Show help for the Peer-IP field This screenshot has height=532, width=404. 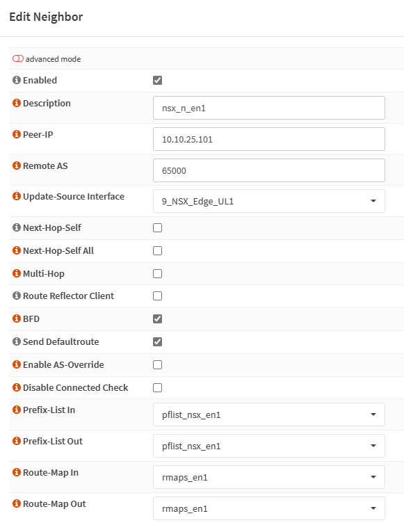(x=17, y=134)
